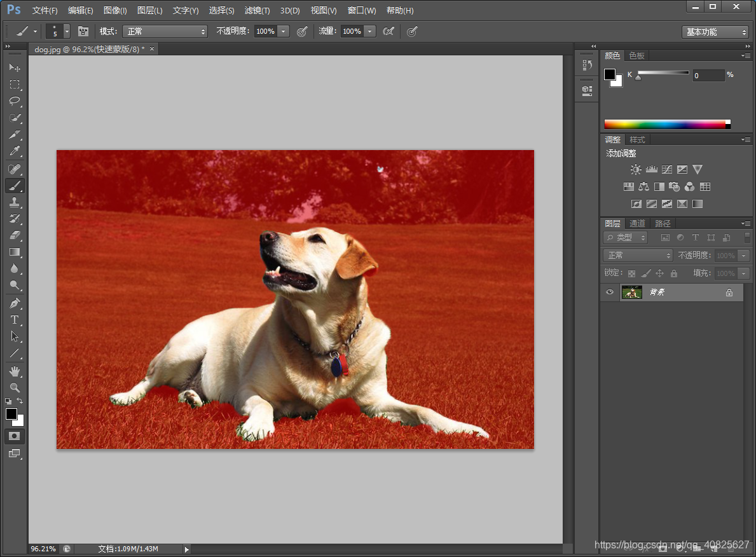Image resolution: width=756 pixels, height=557 pixels.
Task: Click the Brightness/Contrast adjustment button
Action: click(636, 169)
